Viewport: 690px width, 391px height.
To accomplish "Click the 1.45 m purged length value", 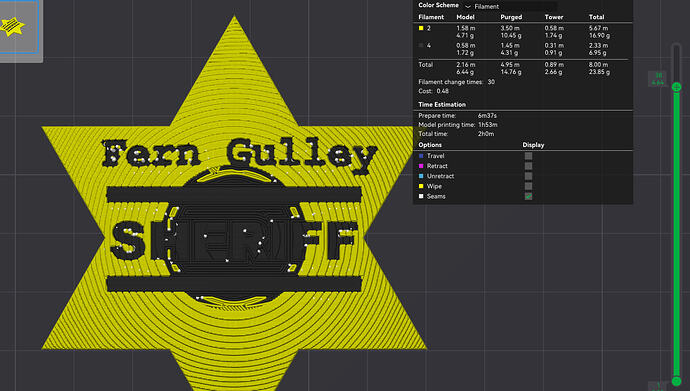I will (510, 45).
